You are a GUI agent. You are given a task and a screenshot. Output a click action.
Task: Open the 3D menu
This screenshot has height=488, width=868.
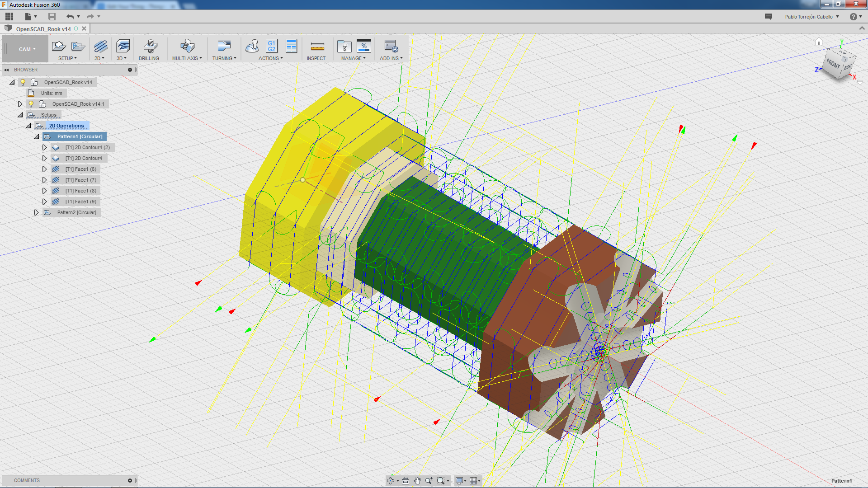[x=122, y=58]
